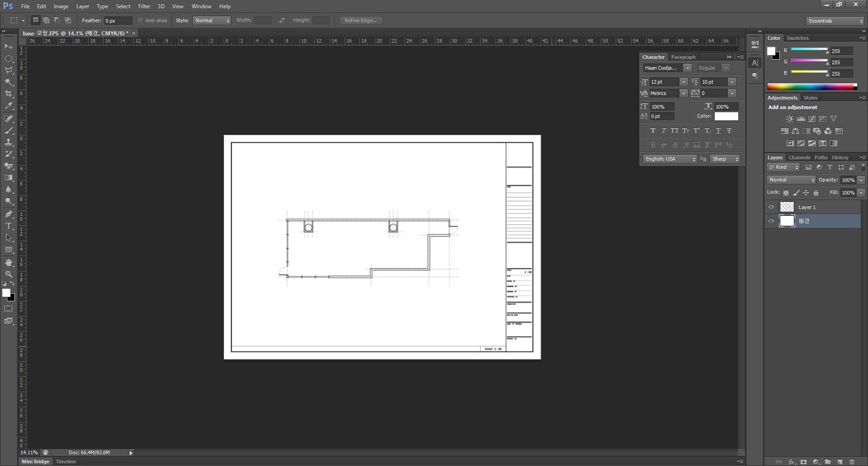The width and height of the screenshot is (868, 466).
Task: Click the Character text color swatch
Action: coord(726,116)
